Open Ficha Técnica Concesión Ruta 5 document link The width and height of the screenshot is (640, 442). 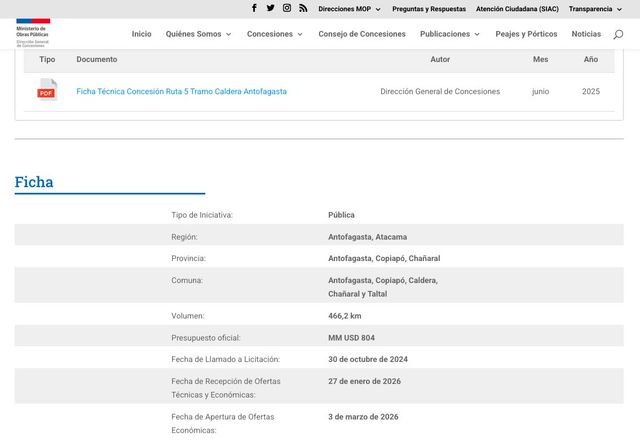point(181,91)
